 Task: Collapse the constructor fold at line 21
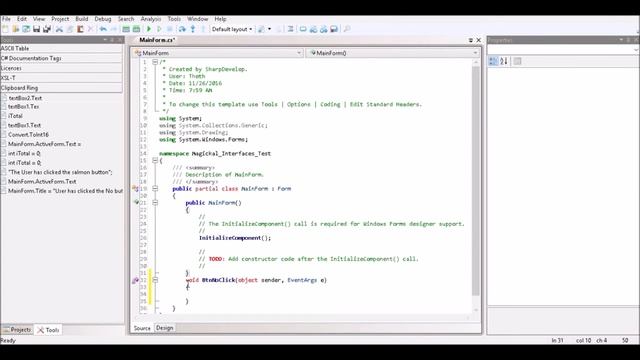(155, 202)
